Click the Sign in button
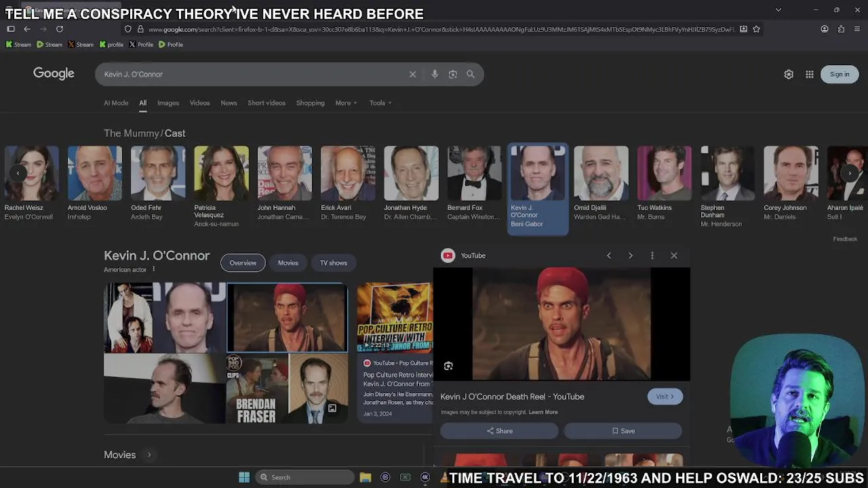The image size is (868, 488). coord(840,75)
